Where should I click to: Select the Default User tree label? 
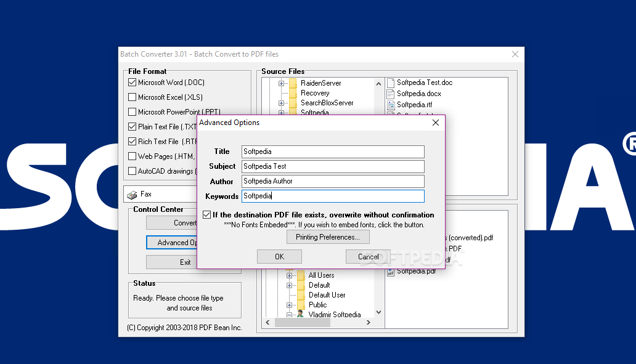[327, 295]
